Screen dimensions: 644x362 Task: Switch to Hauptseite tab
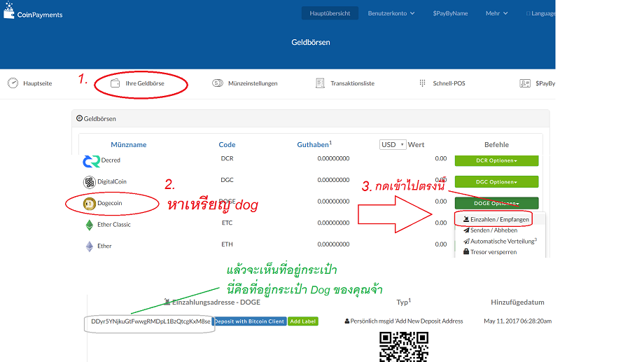point(30,83)
